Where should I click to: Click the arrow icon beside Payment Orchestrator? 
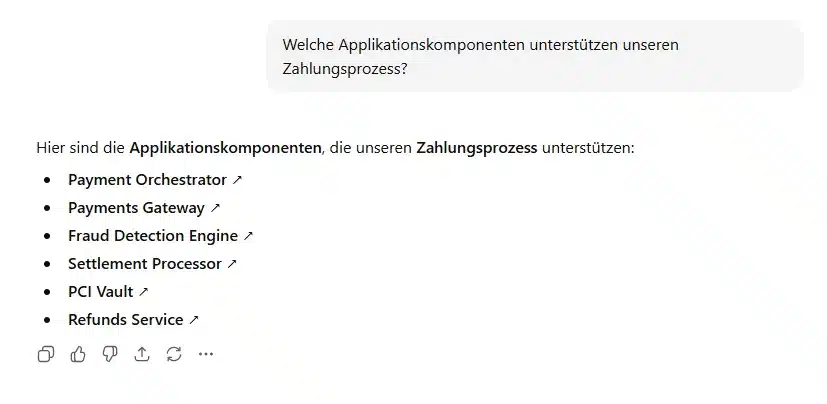point(238,180)
